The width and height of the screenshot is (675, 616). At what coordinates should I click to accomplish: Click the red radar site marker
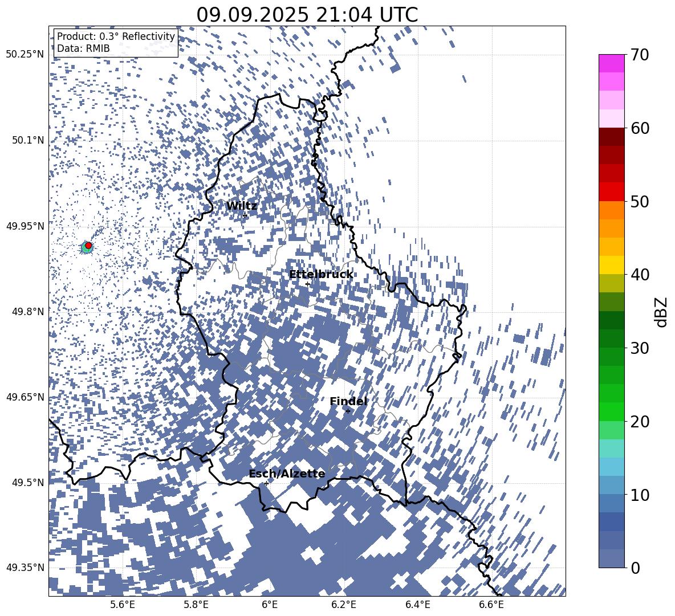88,245
